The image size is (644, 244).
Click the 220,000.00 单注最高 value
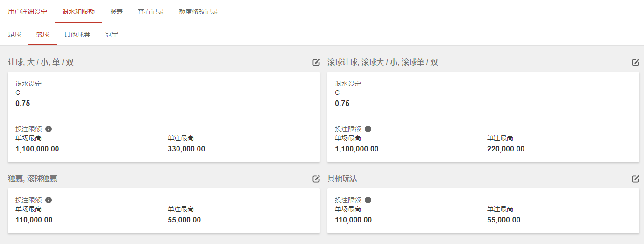(506, 149)
